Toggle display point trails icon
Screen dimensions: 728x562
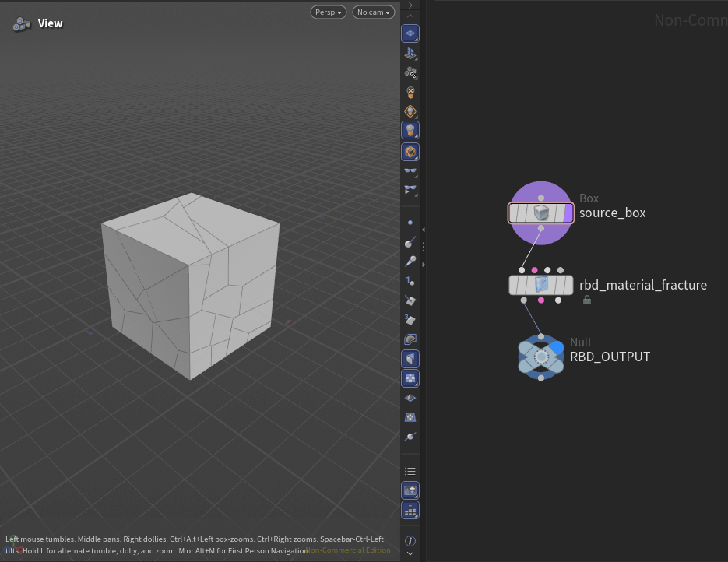point(410,262)
